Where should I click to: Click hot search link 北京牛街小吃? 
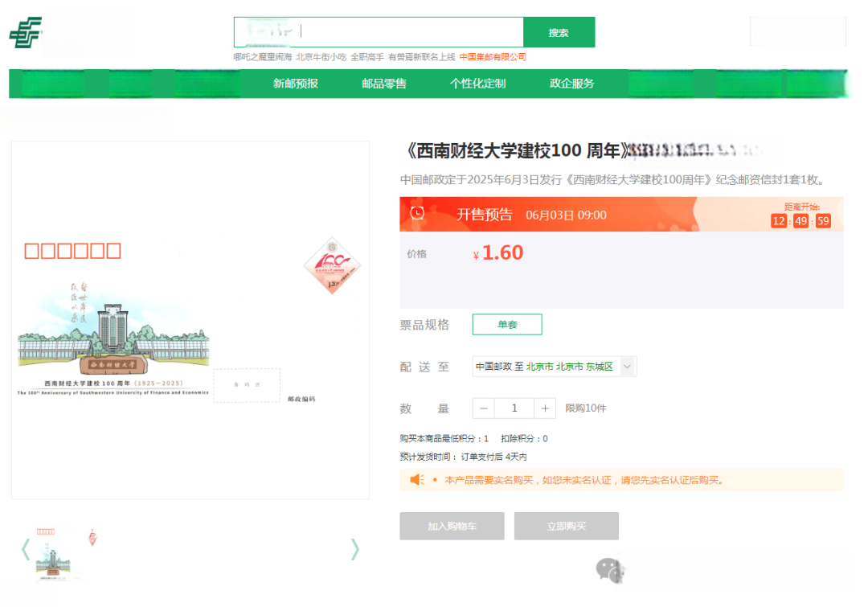321,57
